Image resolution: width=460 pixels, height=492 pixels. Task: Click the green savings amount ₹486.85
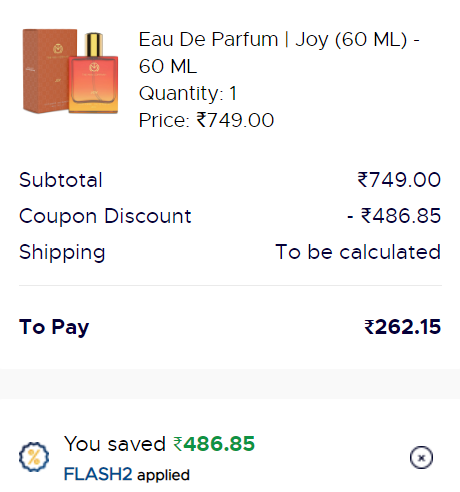pyautogui.click(x=214, y=444)
